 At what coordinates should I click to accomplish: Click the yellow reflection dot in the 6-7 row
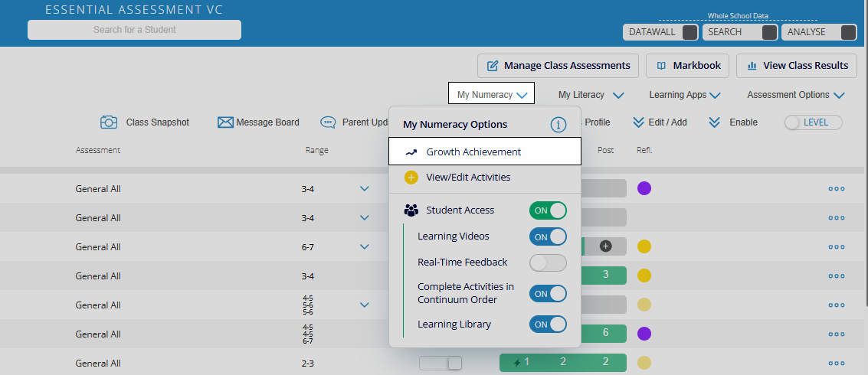click(644, 246)
